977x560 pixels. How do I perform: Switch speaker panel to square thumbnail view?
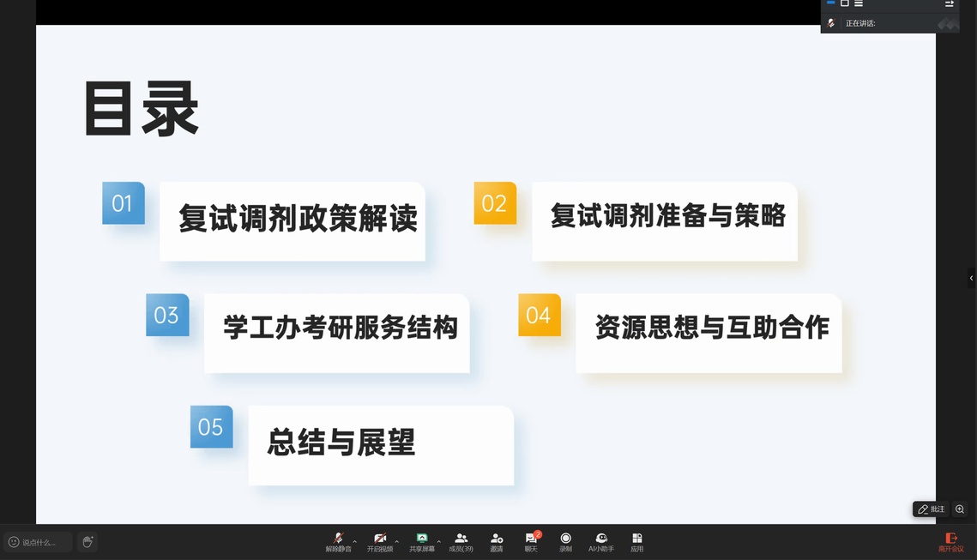click(x=845, y=3)
